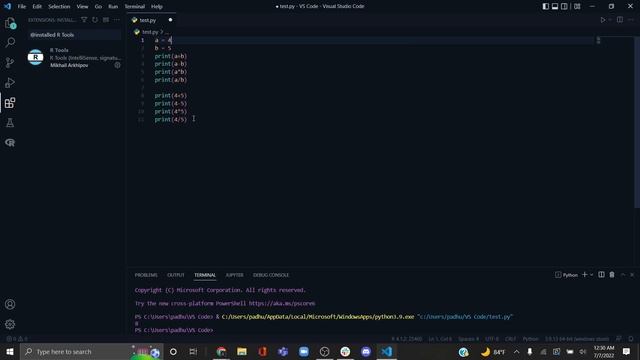Click the test.py breadcrumb
This screenshot has height=360, width=640.
150,32
